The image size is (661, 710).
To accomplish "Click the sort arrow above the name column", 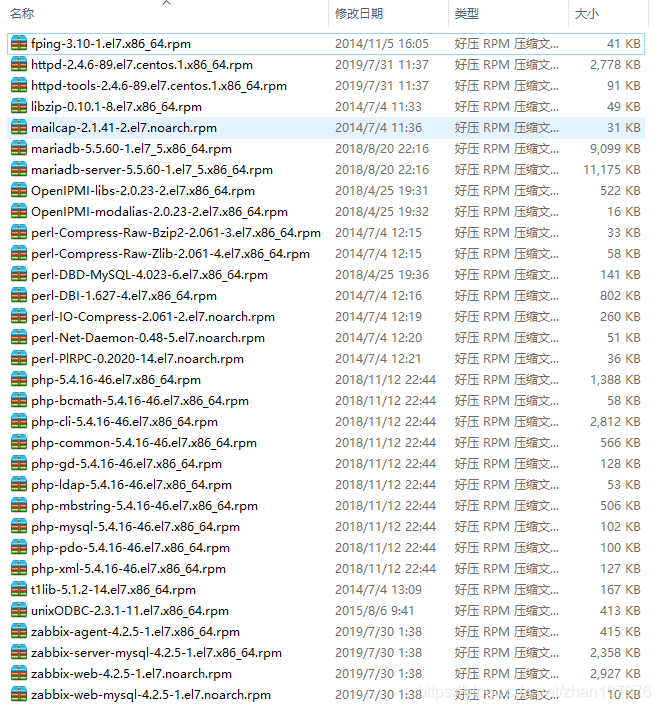I will point(167,3).
